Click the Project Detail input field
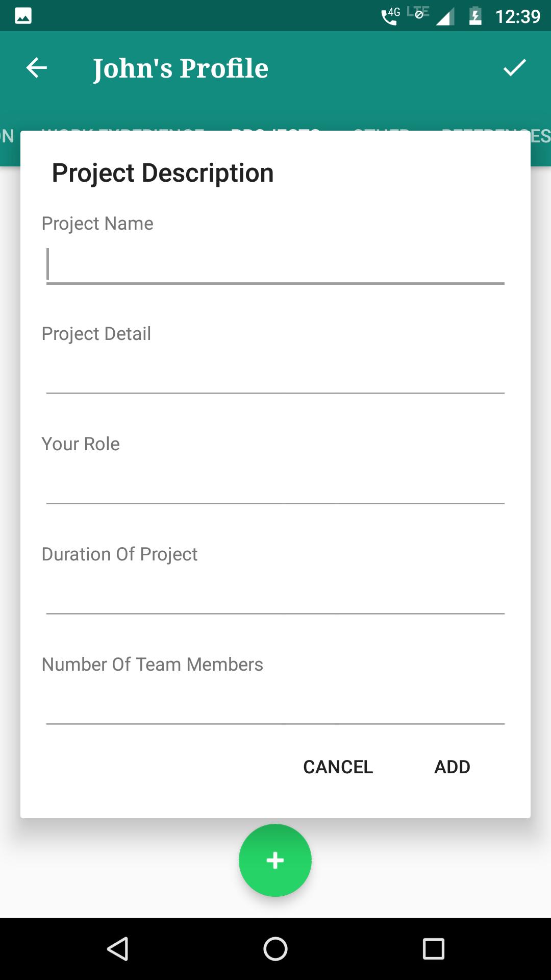Screen dimensions: 551x980 pos(275,375)
